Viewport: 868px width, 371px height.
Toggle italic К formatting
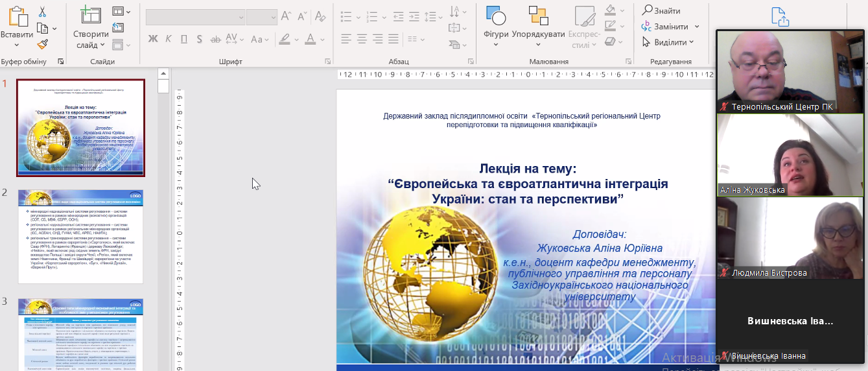click(169, 39)
